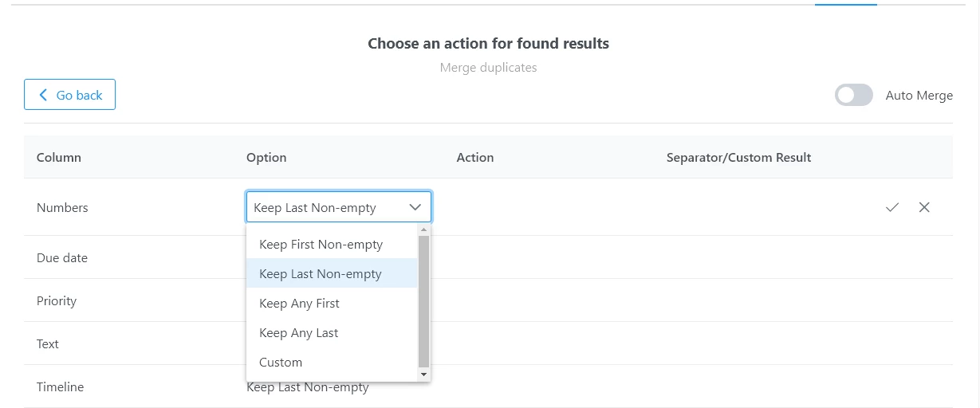
Task: Select the Priority column row
Action: tap(488, 300)
